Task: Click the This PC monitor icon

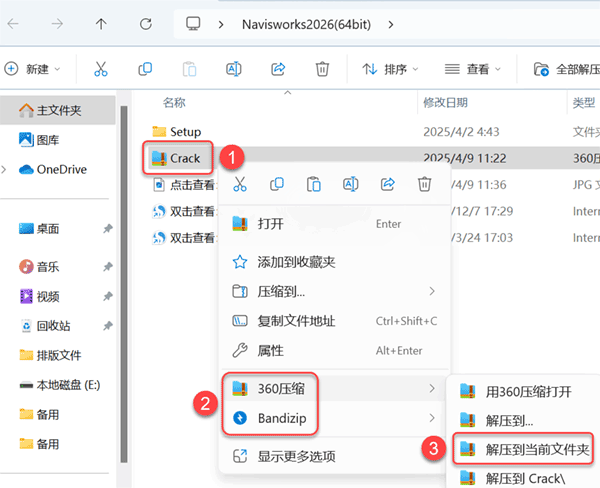Action: pos(193,24)
